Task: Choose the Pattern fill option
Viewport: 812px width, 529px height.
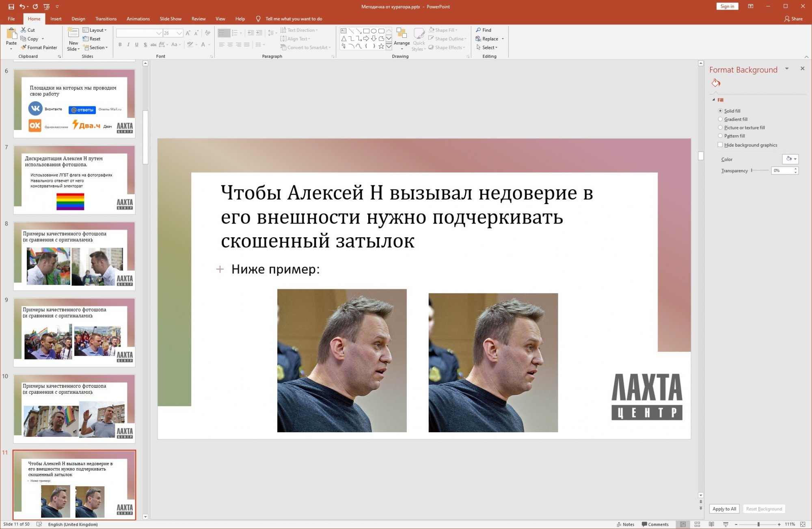Action: pos(721,136)
